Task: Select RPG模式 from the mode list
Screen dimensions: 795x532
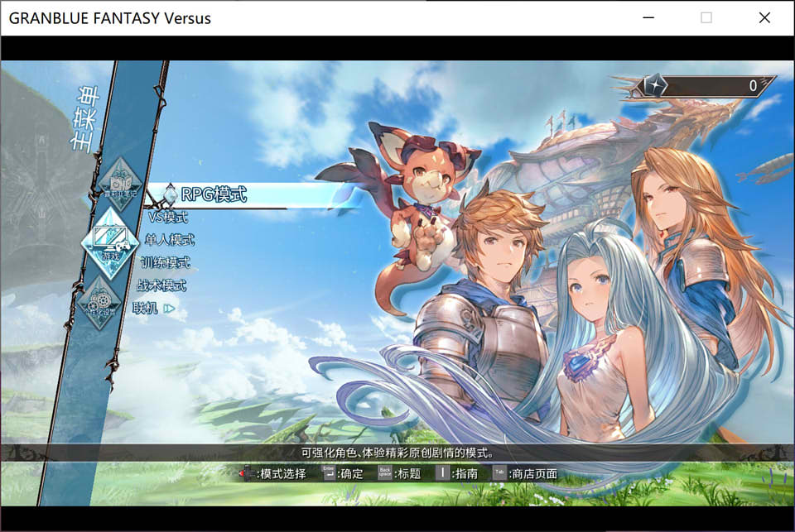Action: click(x=214, y=194)
